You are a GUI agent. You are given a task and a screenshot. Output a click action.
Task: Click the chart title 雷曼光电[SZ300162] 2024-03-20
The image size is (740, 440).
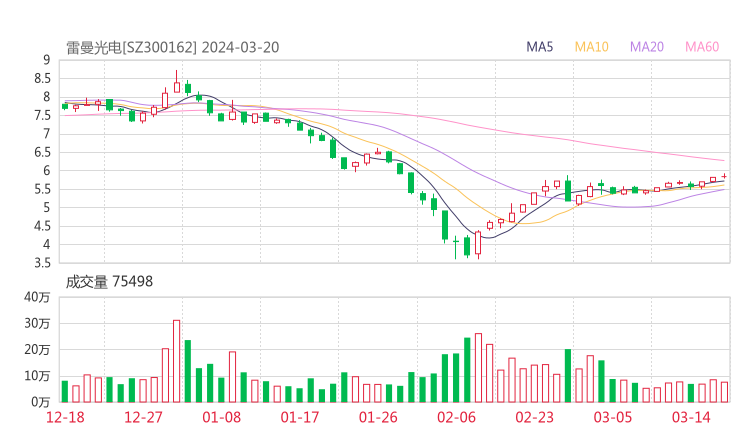point(173,47)
